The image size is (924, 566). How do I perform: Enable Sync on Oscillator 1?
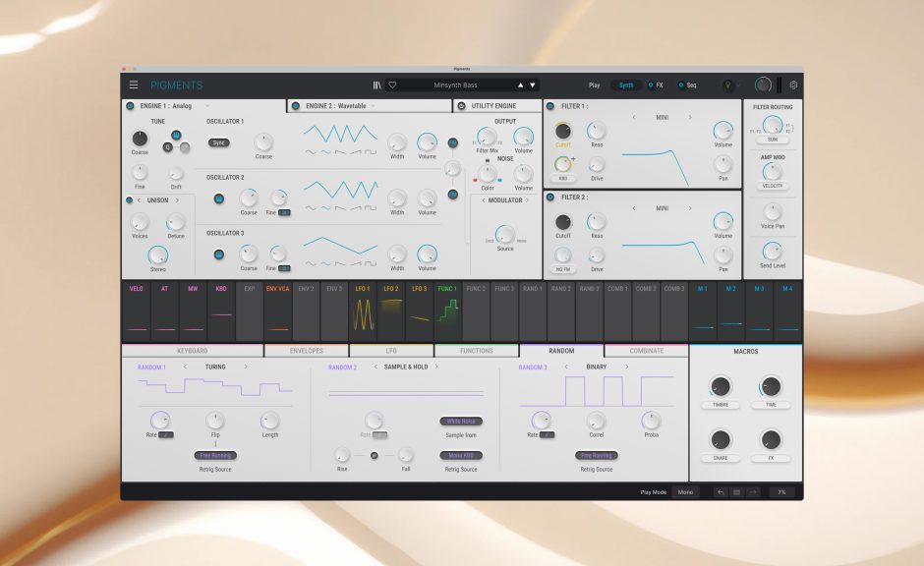coord(219,142)
